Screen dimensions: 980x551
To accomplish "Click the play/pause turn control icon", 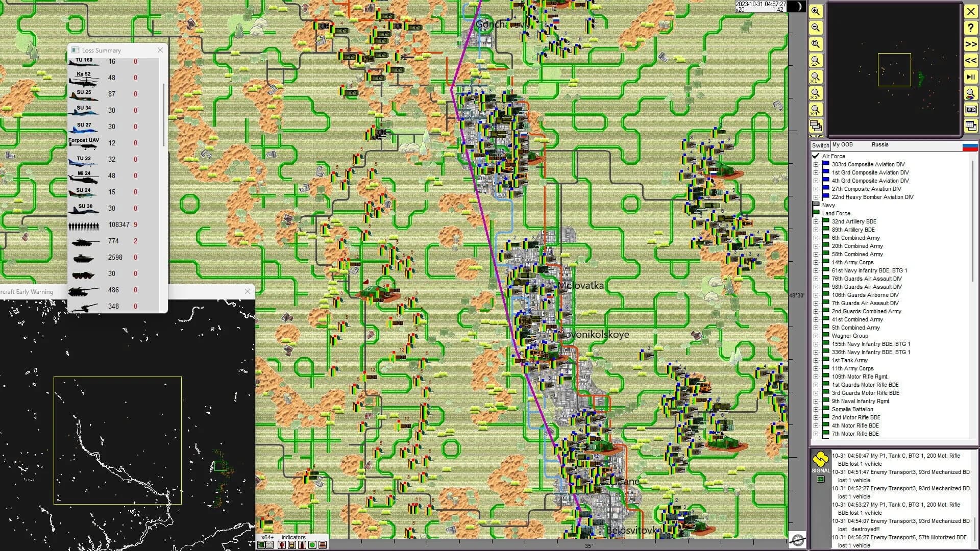I will tap(970, 77).
